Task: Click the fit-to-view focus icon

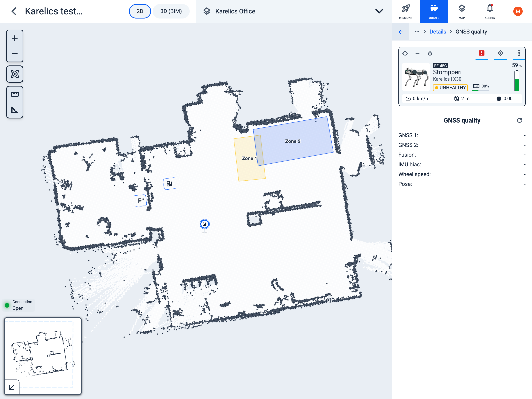Action: [x=15, y=74]
